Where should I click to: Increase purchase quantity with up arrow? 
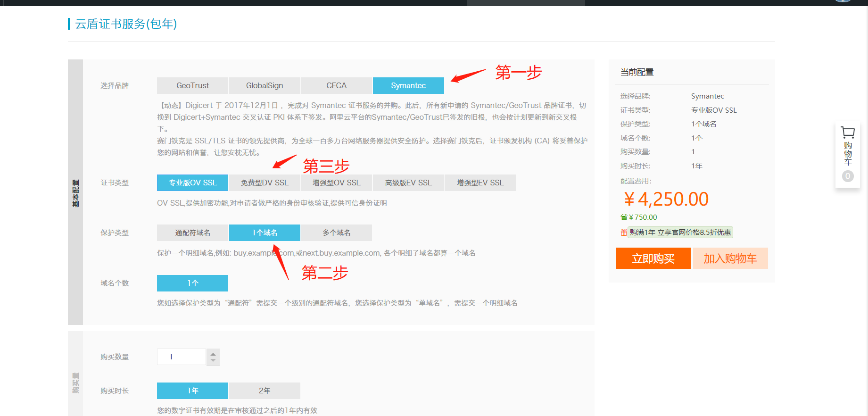213,354
